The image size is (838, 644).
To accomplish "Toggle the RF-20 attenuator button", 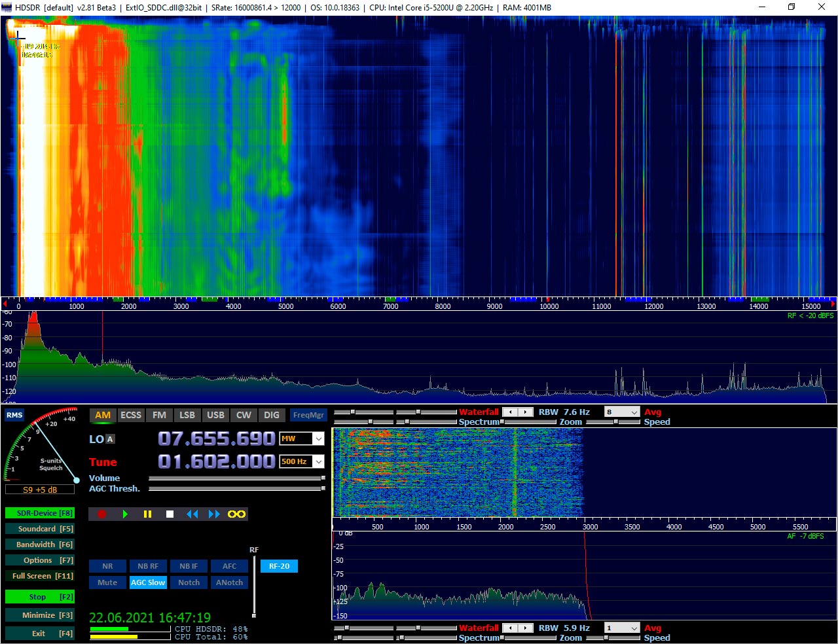I will point(279,566).
